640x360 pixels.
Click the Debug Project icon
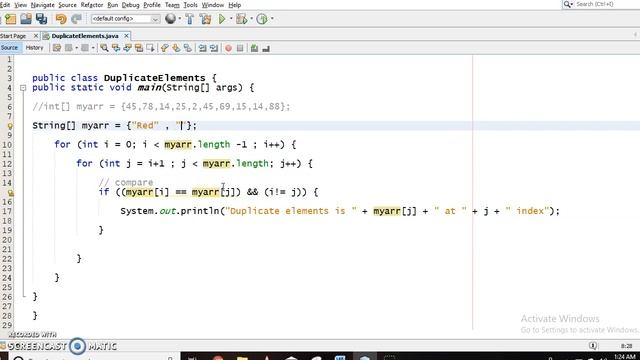coord(242,19)
